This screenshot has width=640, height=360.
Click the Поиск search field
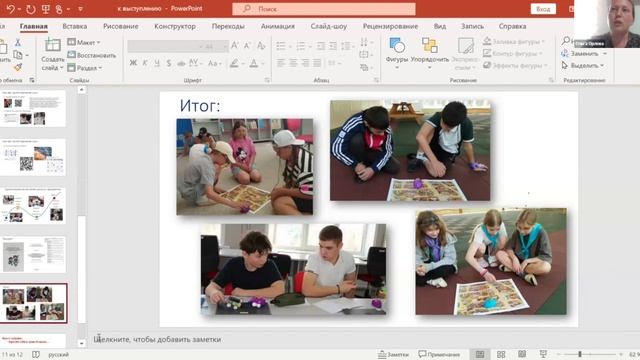pyautogui.click(x=324, y=9)
